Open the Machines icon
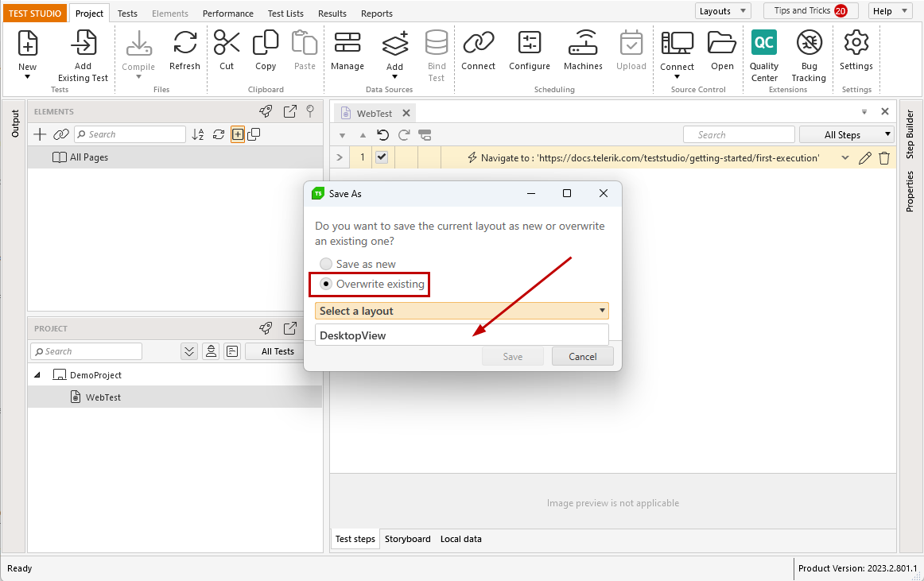Viewport: 924px width, 581px height. 583,43
